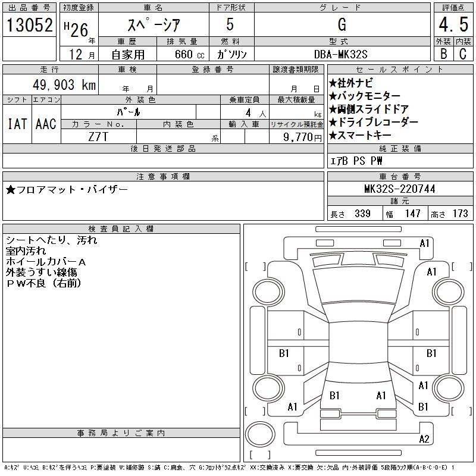Select the right door B1 damage mark
Image resolution: width=476 pixels, height=476 pixels.
click(x=431, y=353)
